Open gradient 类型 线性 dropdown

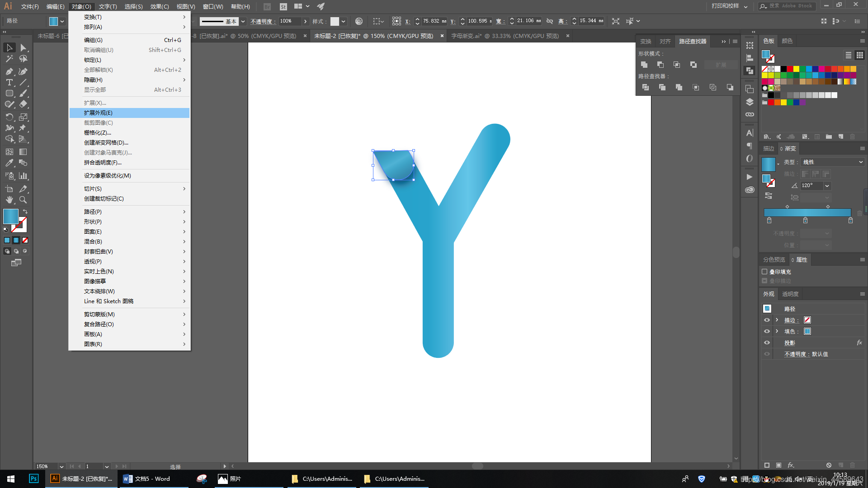(833, 162)
